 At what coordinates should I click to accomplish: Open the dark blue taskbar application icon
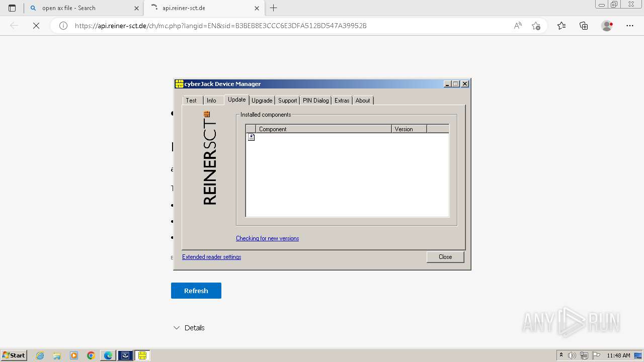click(x=125, y=355)
